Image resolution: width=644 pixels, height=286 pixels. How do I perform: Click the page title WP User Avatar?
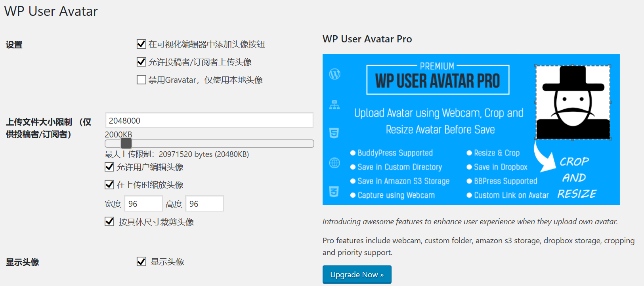click(51, 11)
